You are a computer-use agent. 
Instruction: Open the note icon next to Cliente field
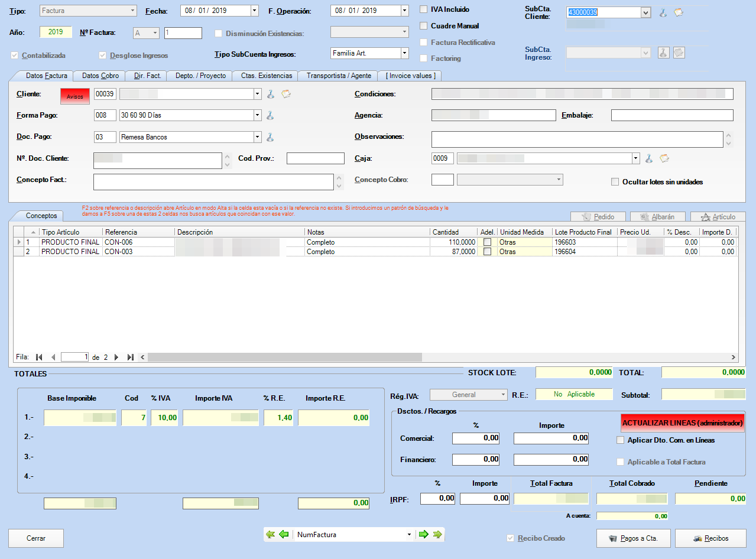(286, 94)
